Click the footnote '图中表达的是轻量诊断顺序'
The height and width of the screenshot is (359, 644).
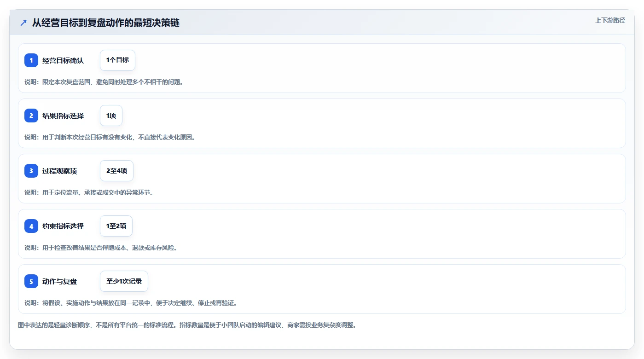click(187, 325)
